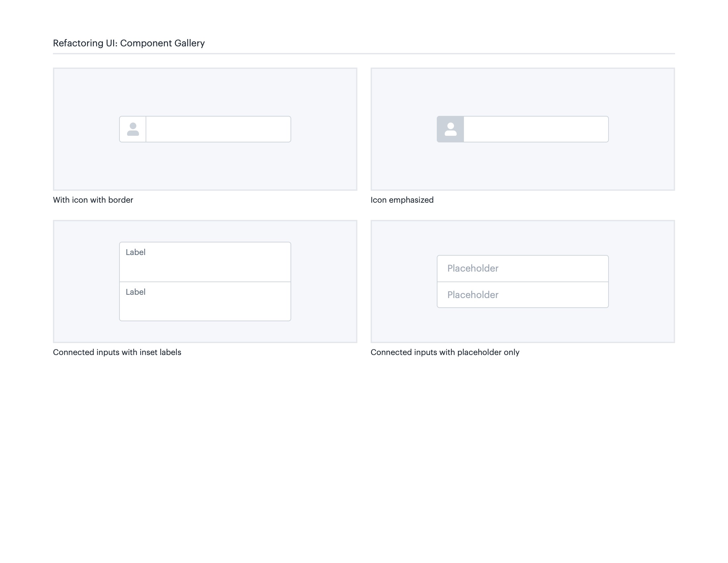This screenshot has height=563, width=728.
Task: Focus the text field beside the emphasized user icon
Action: tap(536, 129)
